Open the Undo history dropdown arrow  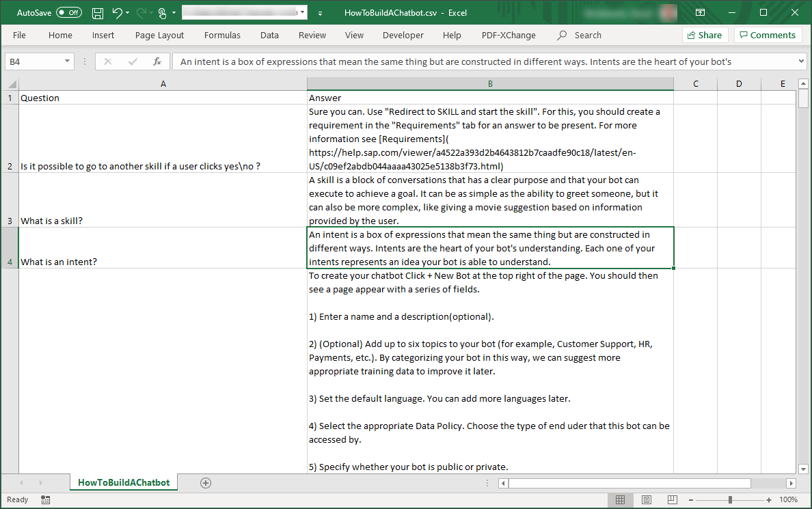[127, 13]
